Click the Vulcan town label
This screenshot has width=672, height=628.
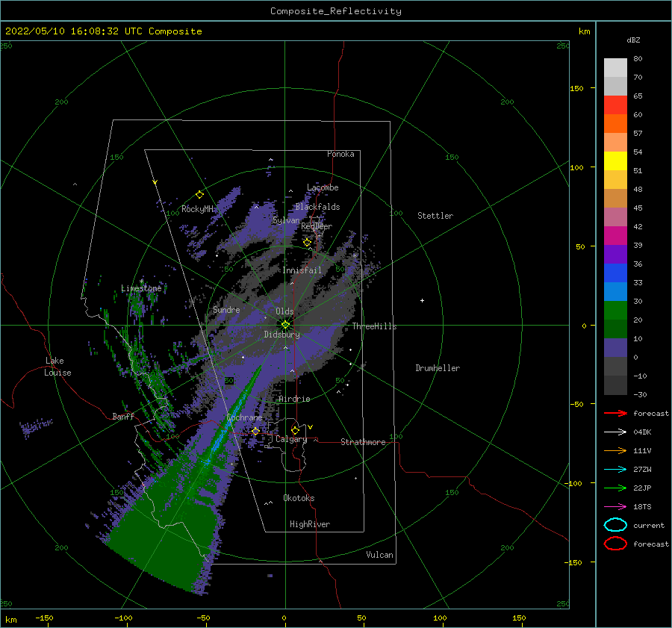coord(380,555)
